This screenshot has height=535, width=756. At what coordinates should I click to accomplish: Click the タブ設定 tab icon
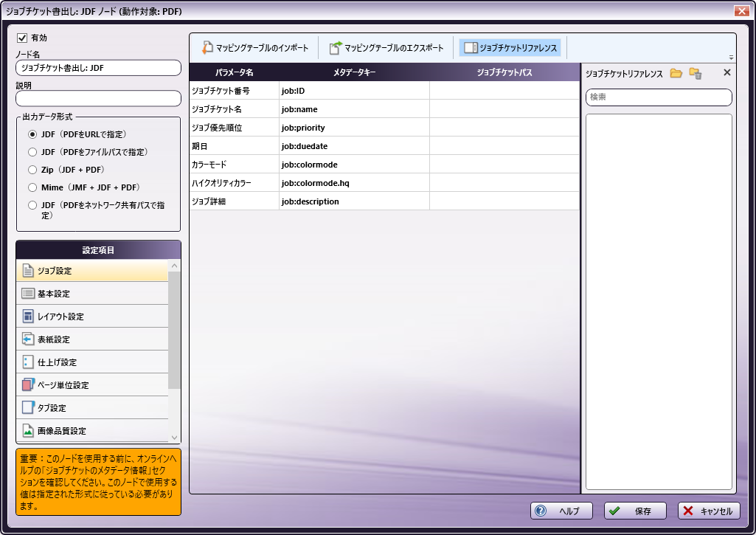coord(28,407)
